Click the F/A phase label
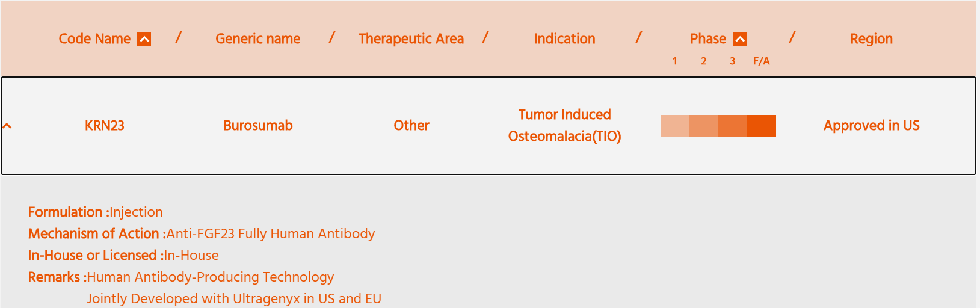Screen dimensions: 980x308 762,61
